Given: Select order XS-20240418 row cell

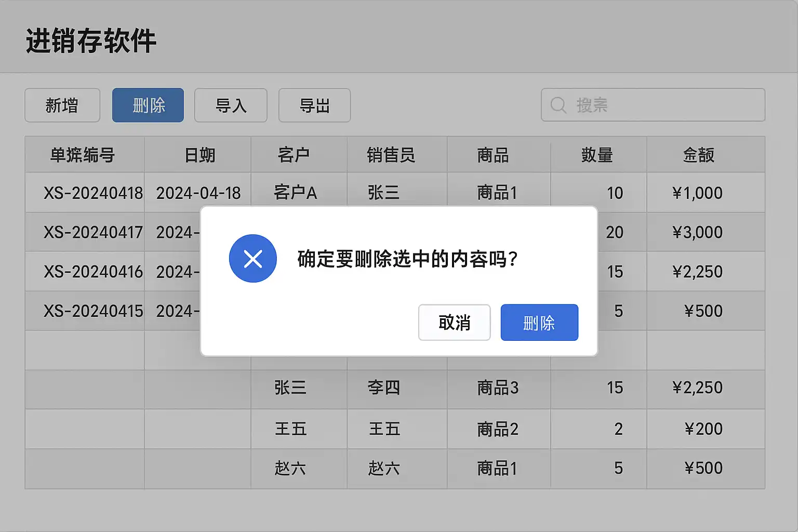Looking at the screenshot, I should point(93,193).
